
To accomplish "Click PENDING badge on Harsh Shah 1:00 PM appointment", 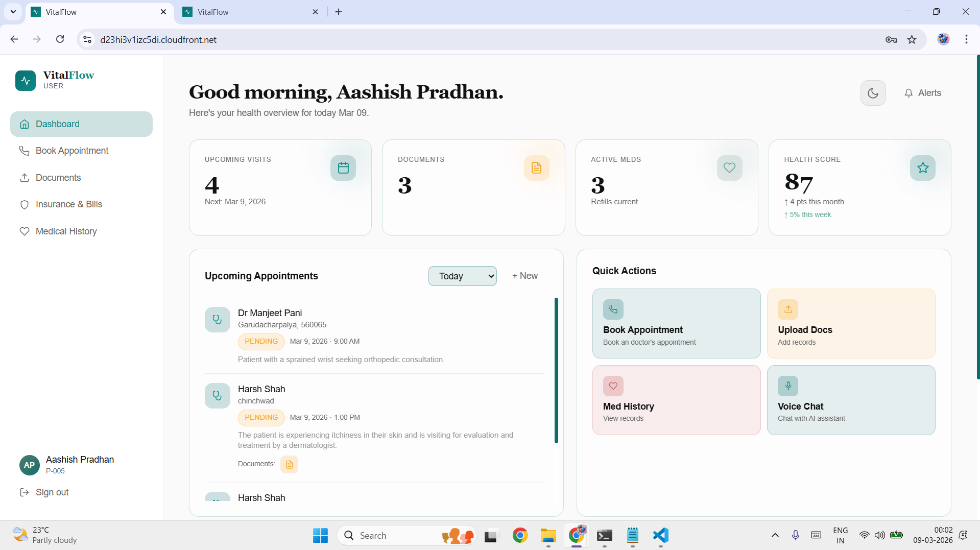I will coord(261,417).
